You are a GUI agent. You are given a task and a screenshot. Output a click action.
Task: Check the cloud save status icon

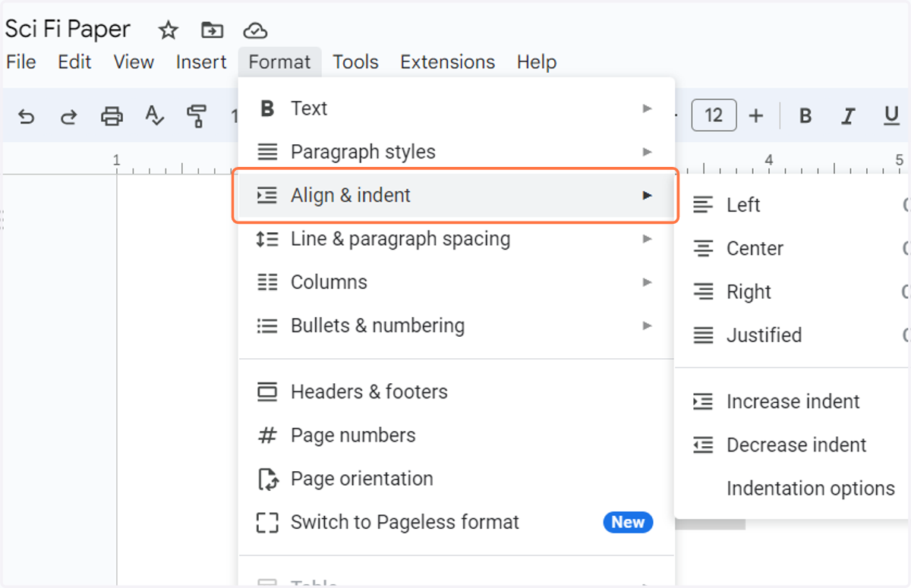[255, 30]
